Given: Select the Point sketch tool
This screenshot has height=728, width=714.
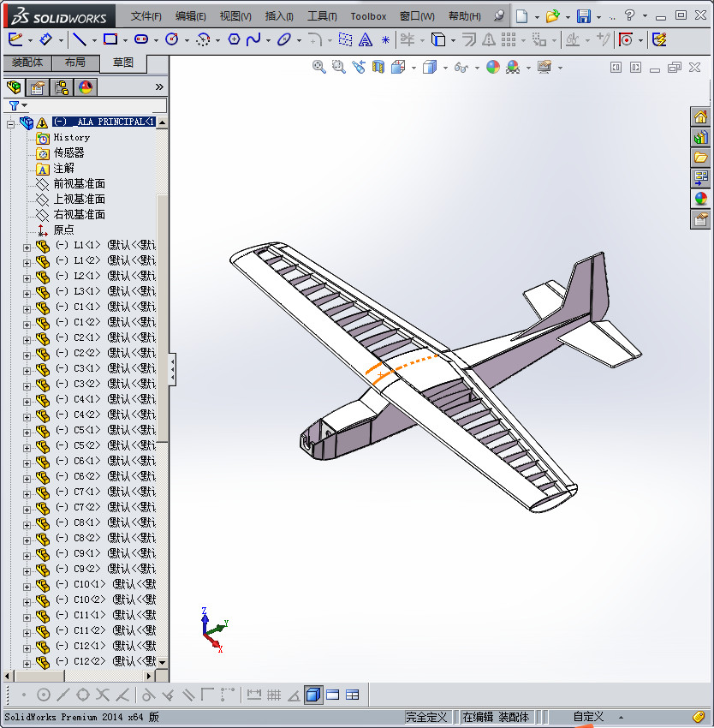Looking at the screenshot, I should (385, 40).
